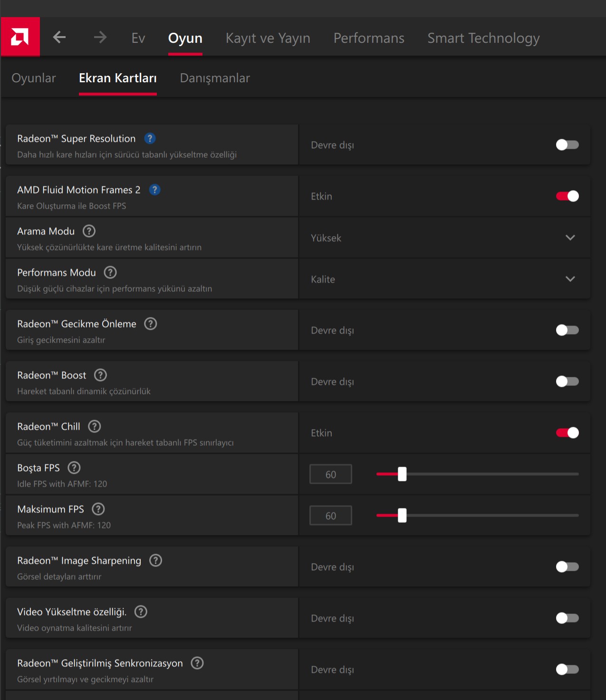Click 'Kare Oluşturma ile Boost FPS' text
606x700 pixels.
72,206
